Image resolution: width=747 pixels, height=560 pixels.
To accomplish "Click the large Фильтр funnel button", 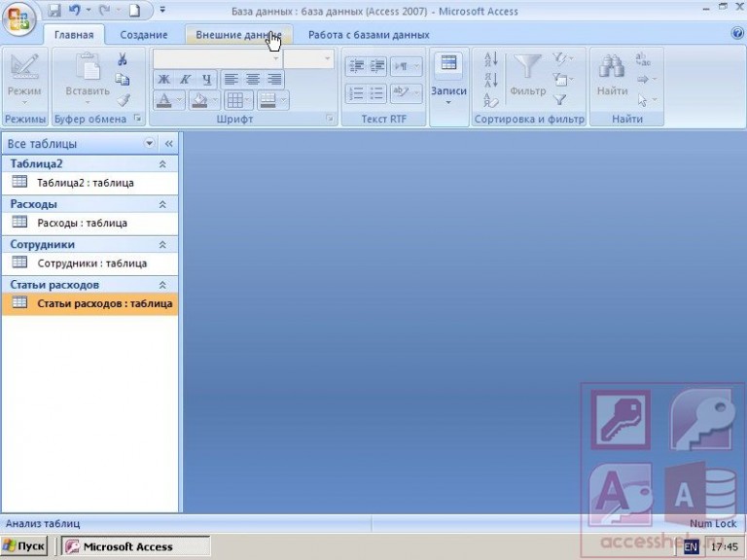I will [527, 76].
